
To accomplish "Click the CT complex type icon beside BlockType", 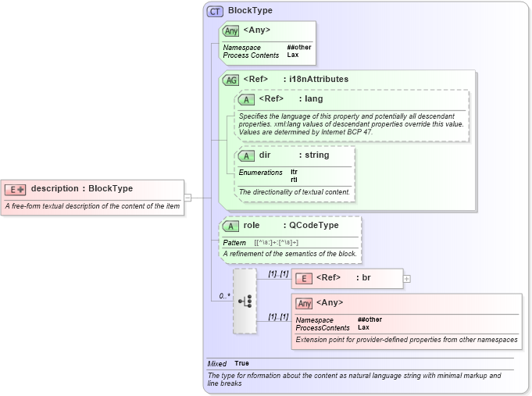I will [x=215, y=12].
